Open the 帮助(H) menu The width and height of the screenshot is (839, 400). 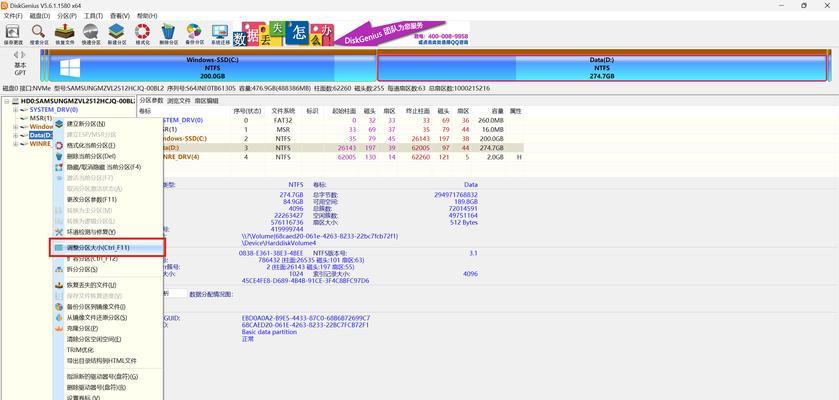pyautogui.click(x=147, y=16)
